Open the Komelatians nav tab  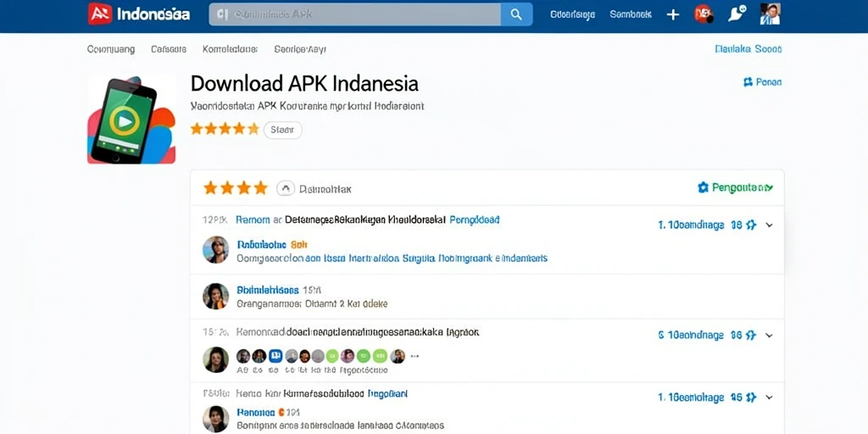(x=231, y=49)
